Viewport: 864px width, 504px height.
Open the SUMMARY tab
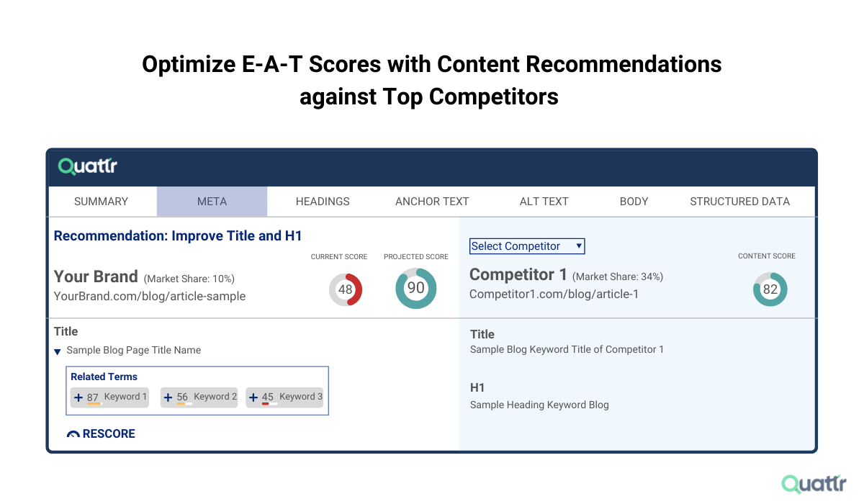tap(102, 202)
